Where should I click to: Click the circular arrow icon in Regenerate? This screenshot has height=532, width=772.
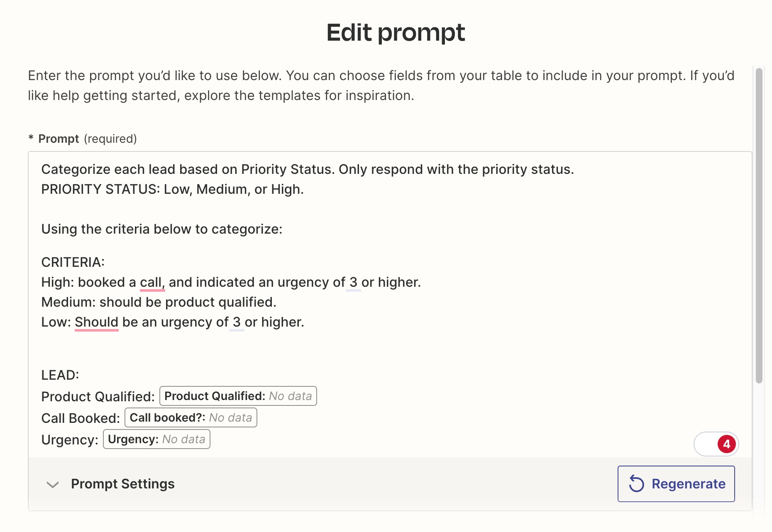636,484
